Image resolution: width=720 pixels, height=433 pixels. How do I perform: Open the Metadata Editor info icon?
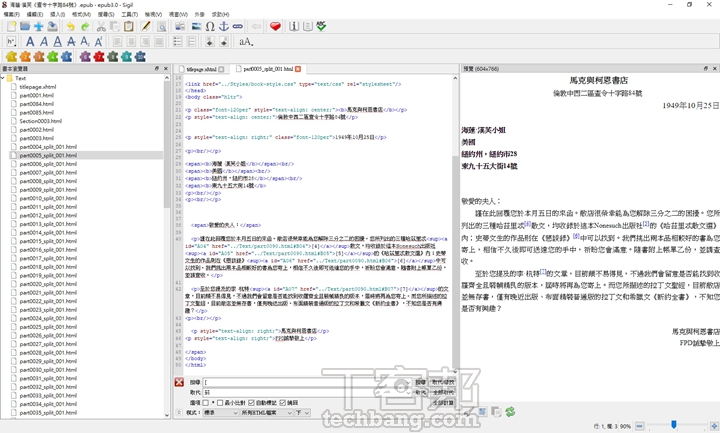294,27
